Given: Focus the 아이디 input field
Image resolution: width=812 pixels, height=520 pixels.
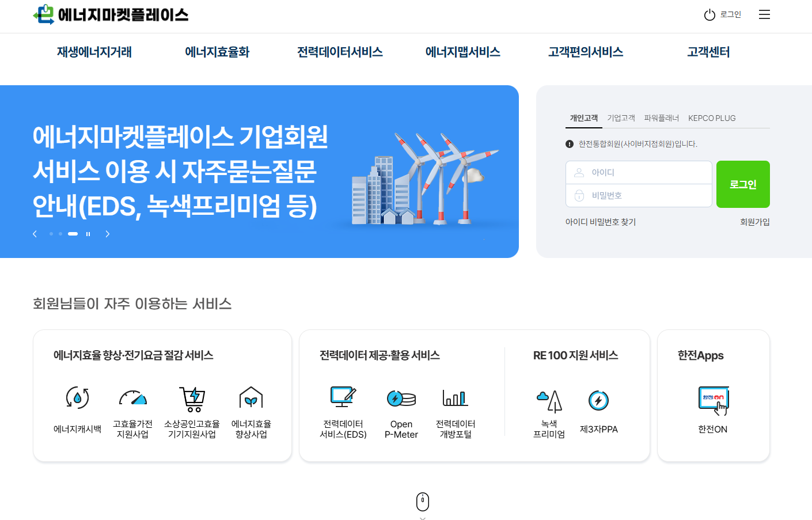Looking at the screenshot, I should tap(639, 172).
